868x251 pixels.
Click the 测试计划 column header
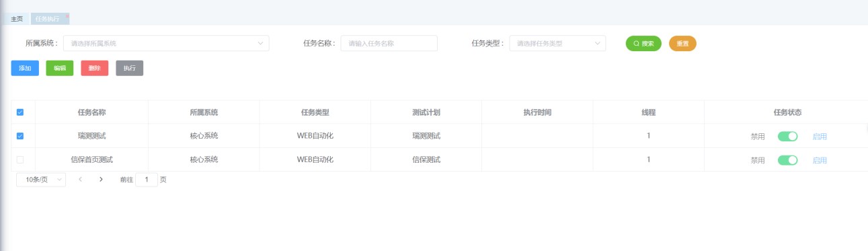tap(426, 112)
